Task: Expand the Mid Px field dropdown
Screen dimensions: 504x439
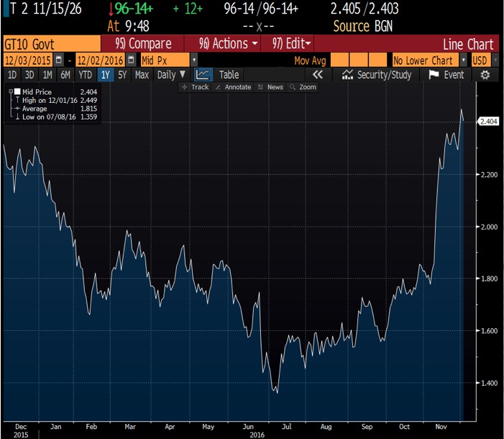Action: pos(194,60)
